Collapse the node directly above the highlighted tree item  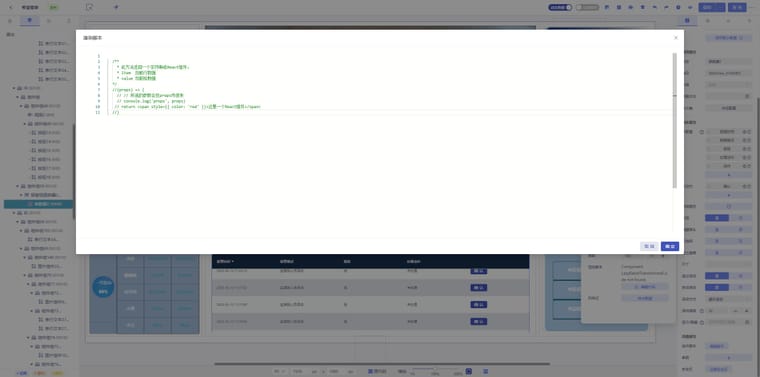click(22, 195)
